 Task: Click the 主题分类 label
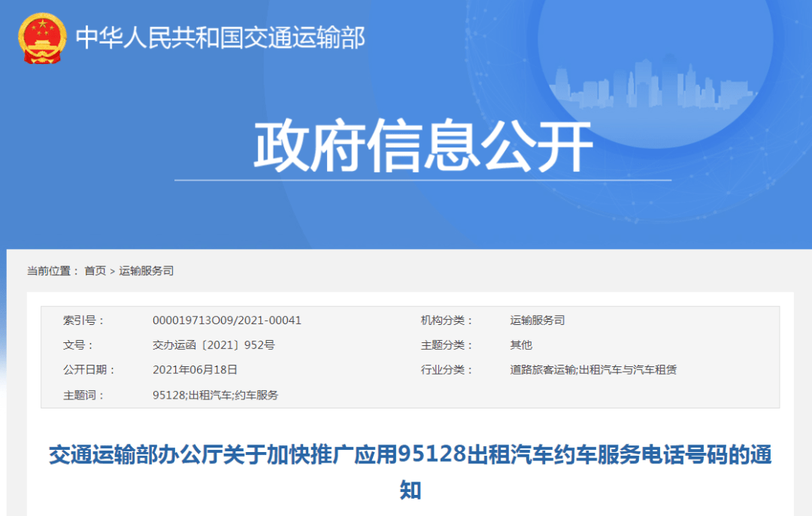point(447,345)
